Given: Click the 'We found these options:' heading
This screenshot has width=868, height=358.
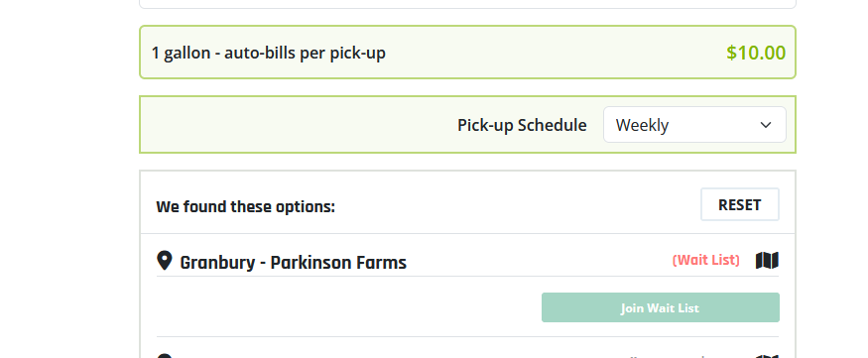Looking at the screenshot, I should coord(245,207).
